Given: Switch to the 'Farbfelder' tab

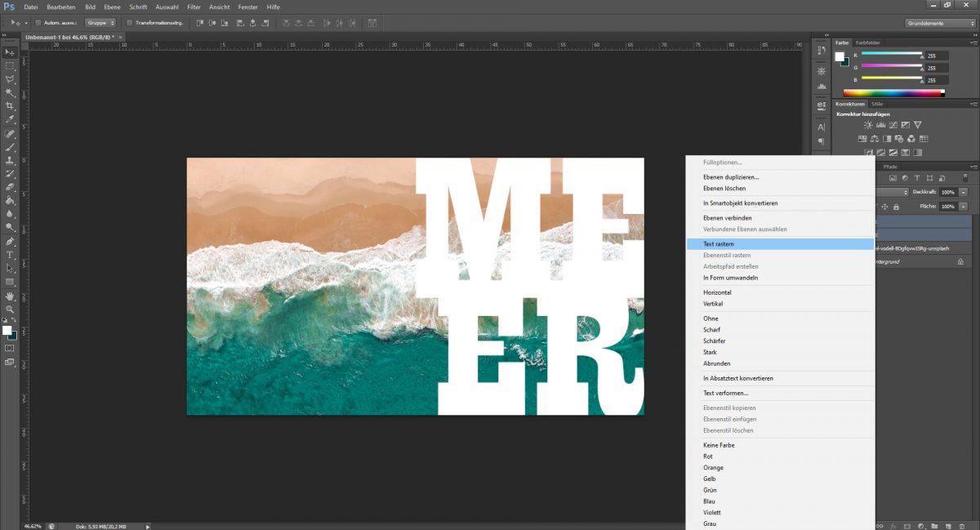Looking at the screenshot, I should [x=867, y=42].
